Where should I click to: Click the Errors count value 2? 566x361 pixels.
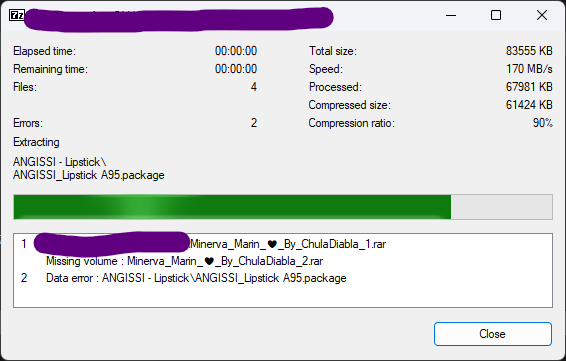point(254,123)
